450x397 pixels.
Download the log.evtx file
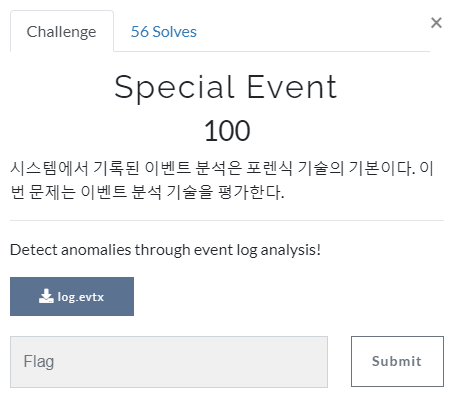pyautogui.click(x=72, y=296)
